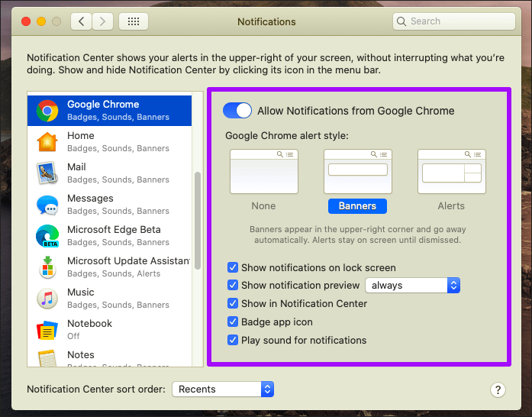Select Microsoft Update Assistant in app list
This screenshot has width=532, height=417.
pyautogui.click(x=109, y=267)
